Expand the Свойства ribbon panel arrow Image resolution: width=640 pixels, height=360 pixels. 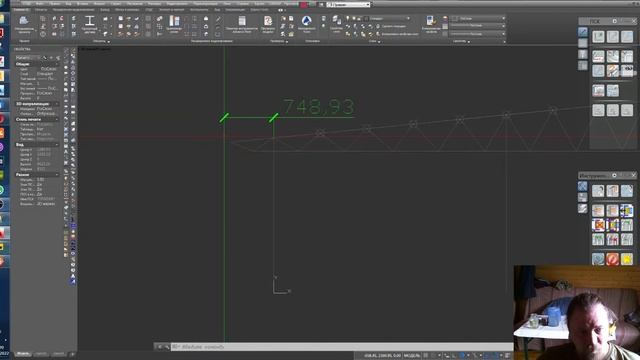pos(469,41)
